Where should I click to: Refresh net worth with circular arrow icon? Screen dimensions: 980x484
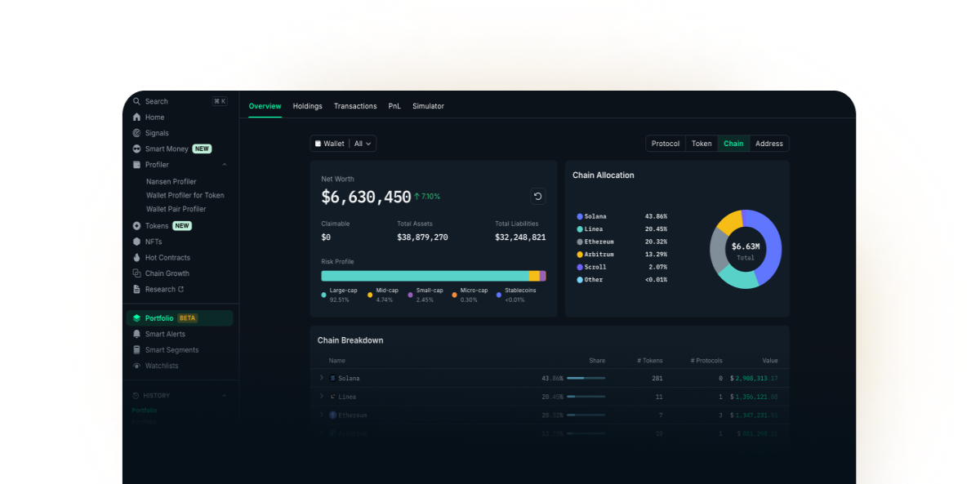tap(537, 196)
